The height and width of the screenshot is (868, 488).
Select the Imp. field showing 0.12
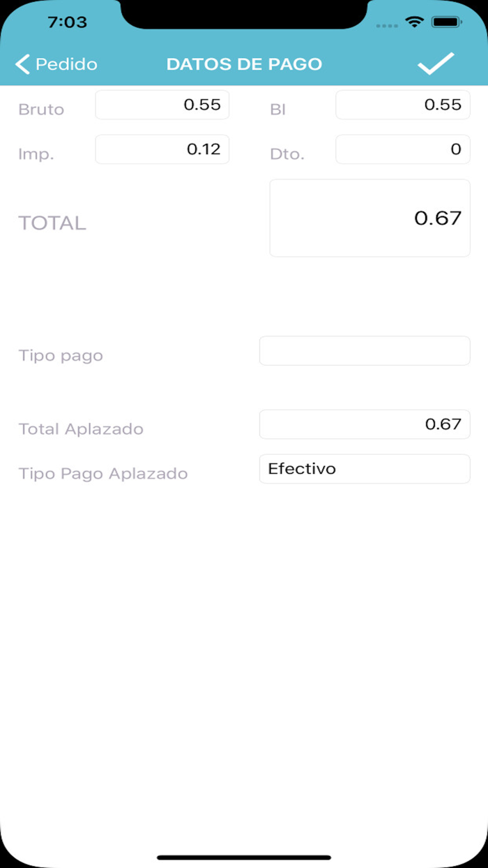tap(162, 149)
